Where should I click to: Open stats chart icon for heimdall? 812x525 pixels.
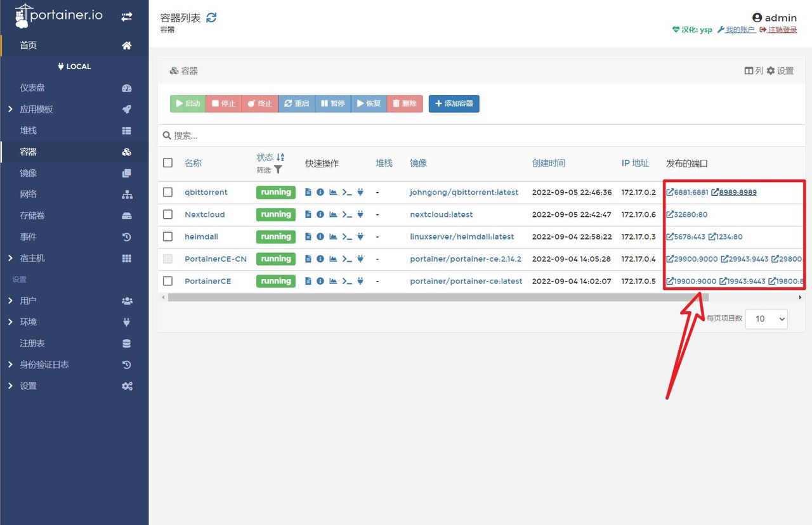point(333,237)
